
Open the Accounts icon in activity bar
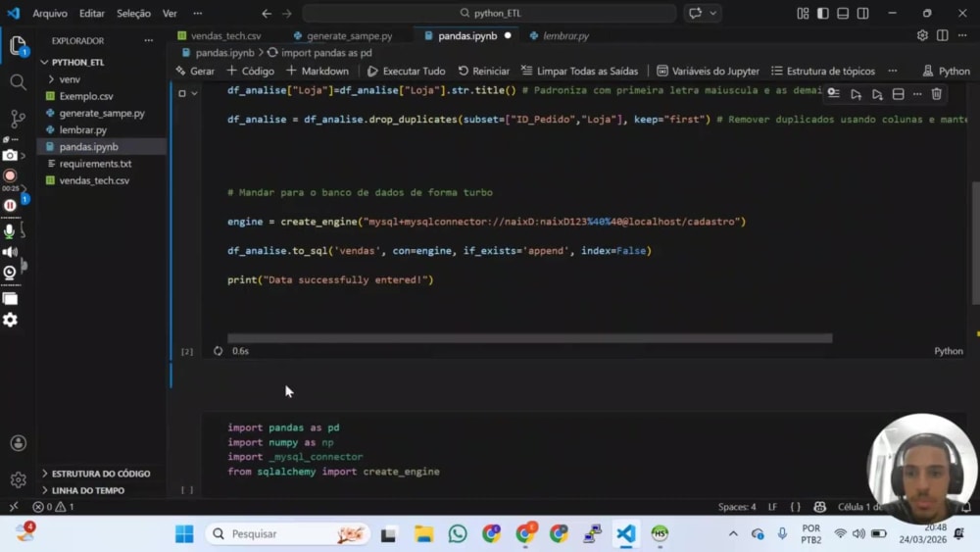pos(18,443)
